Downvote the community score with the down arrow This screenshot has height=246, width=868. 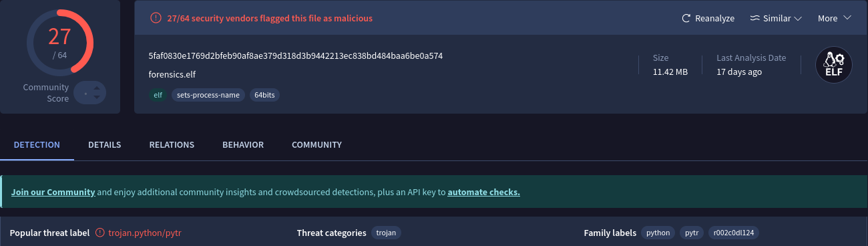point(97,98)
